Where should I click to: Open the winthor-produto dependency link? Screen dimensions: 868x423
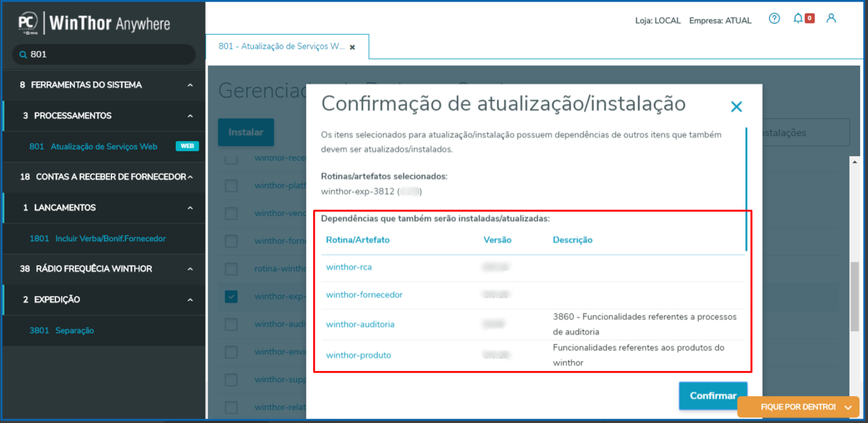358,355
